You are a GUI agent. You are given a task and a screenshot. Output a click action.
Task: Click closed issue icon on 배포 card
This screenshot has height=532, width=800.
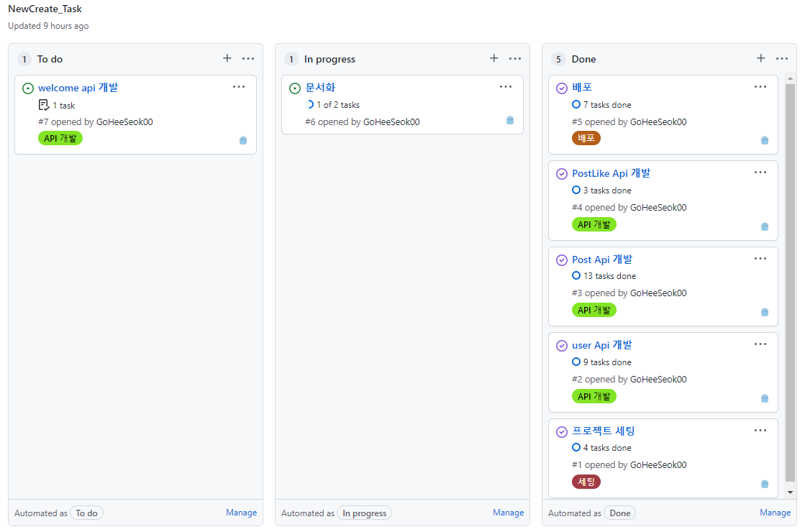point(562,88)
